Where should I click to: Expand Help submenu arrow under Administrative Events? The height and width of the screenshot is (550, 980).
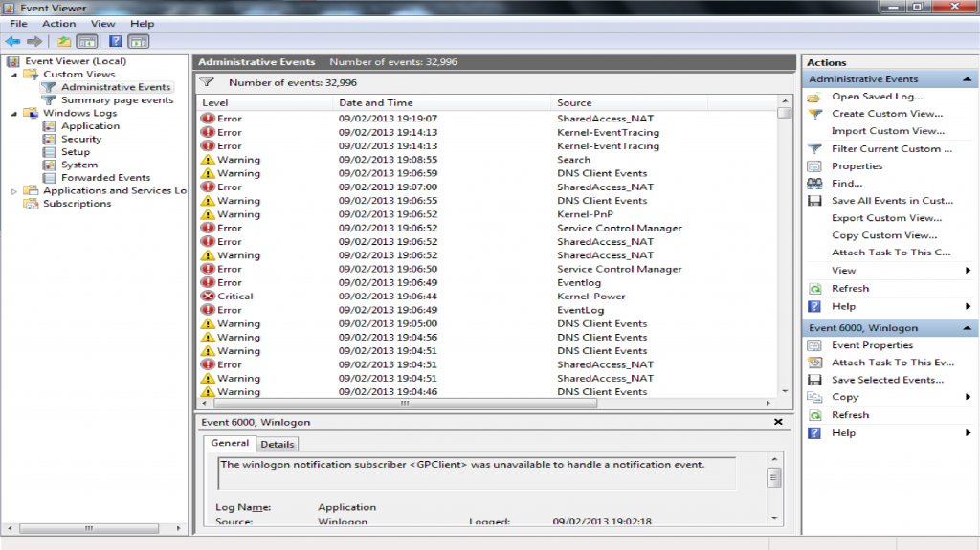969,306
